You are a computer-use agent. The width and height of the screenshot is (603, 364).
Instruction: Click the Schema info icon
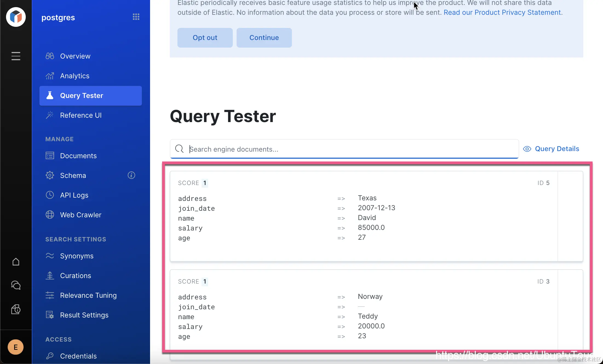click(x=131, y=175)
